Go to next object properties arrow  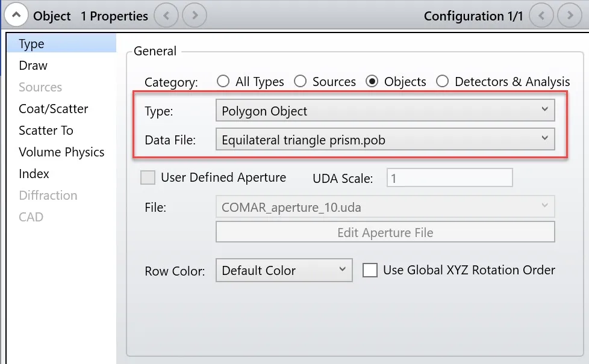pos(195,16)
